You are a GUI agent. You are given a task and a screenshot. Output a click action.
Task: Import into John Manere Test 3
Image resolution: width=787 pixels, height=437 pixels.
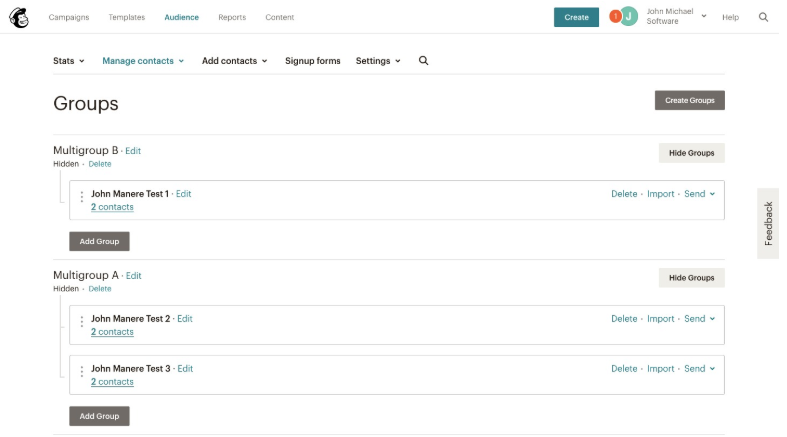click(x=661, y=369)
